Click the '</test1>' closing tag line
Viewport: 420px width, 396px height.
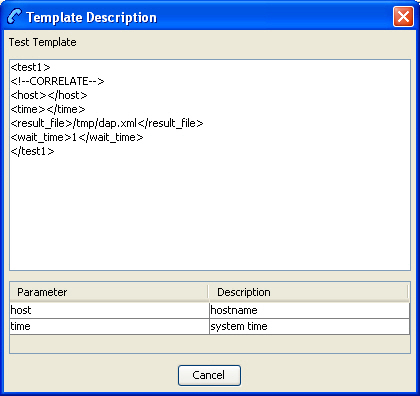[32, 151]
